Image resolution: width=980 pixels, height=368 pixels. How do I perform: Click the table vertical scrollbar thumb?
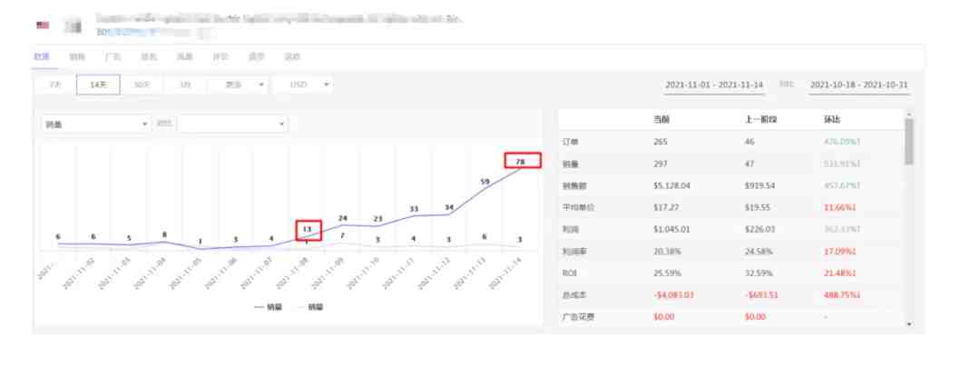908,143
